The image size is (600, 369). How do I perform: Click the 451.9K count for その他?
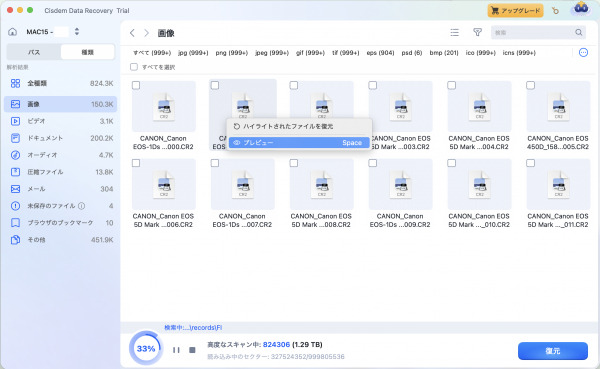tap(102, 240)
